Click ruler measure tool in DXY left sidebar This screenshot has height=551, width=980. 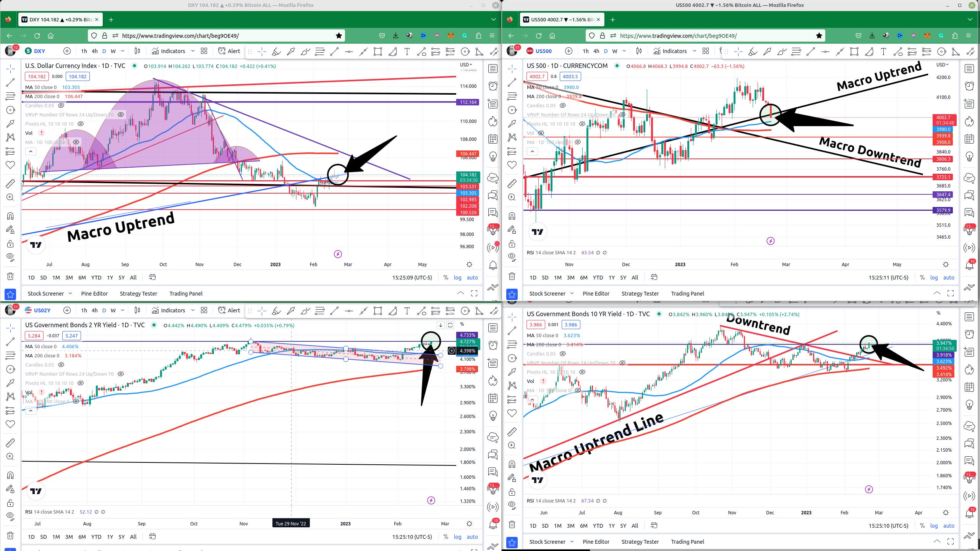pos(10,184)
